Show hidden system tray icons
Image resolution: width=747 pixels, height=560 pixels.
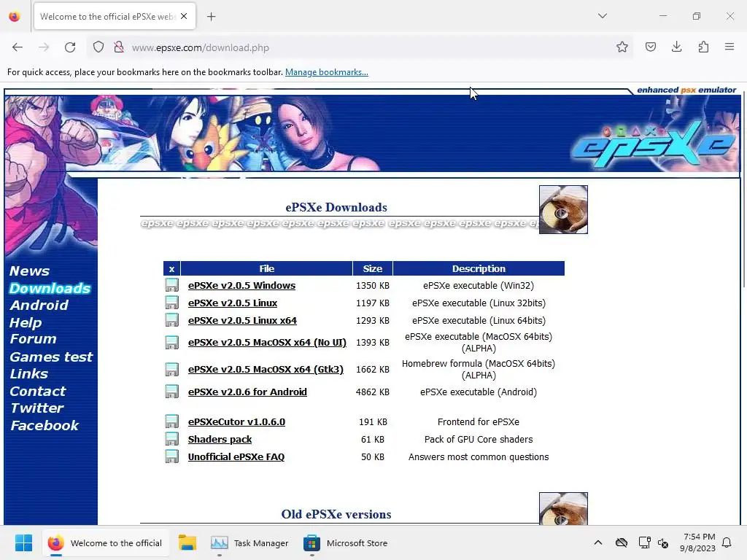pyautogui.click(x=598, y=542)
